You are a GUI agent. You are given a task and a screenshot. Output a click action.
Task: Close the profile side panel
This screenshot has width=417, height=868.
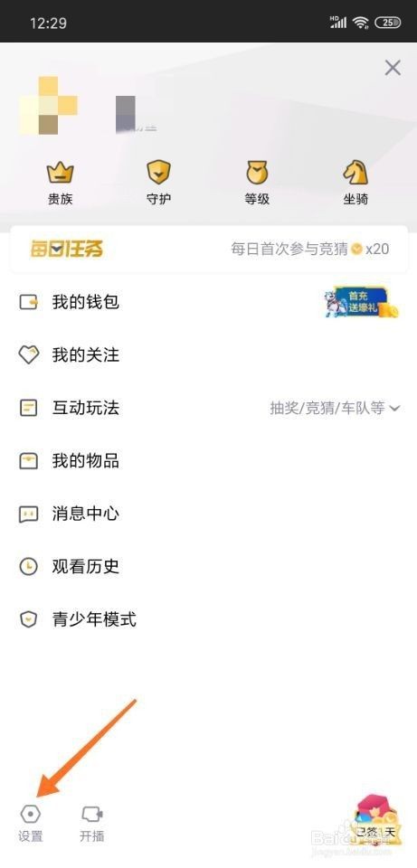[x=393, y=68]
